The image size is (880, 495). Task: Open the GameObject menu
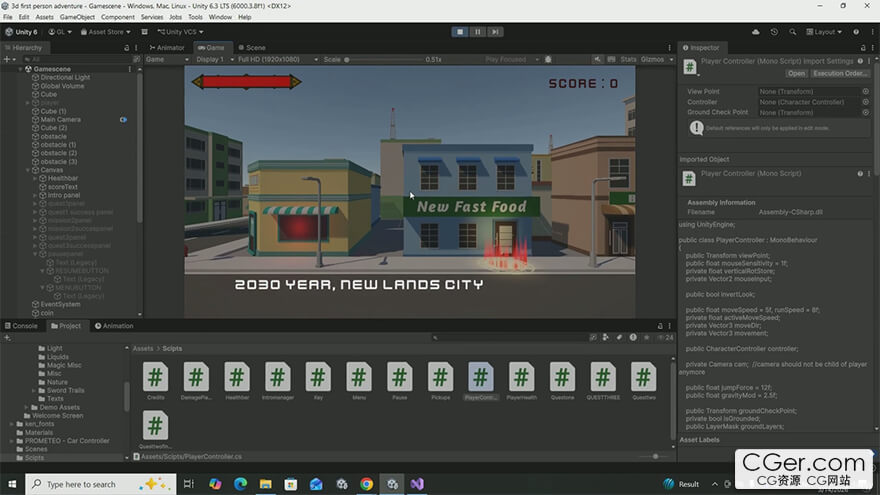[x=78, y=17]
